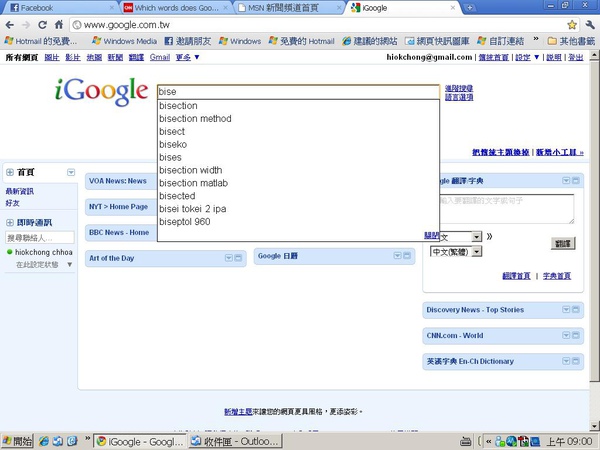
Task: Expand the 首頁 sidebar plus icon
Action: click(x=10, y=172)
